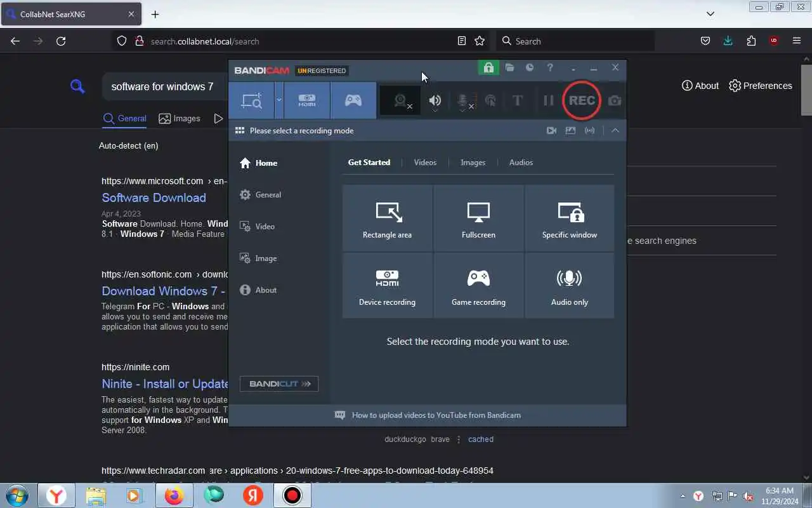Open General settings in Bandicam sidebar
Viewport: 812px width, 508px height.
(261, 195)
